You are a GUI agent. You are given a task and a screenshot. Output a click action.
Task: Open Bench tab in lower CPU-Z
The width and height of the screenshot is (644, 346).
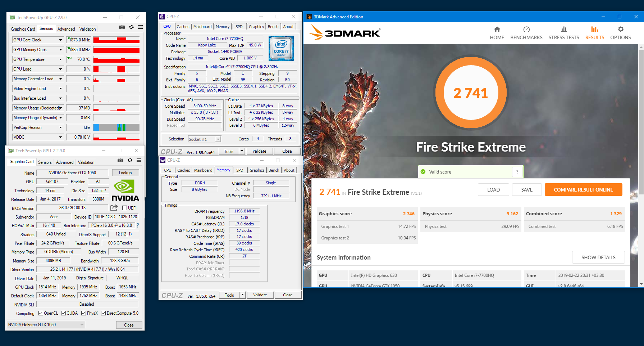[274, 170]
